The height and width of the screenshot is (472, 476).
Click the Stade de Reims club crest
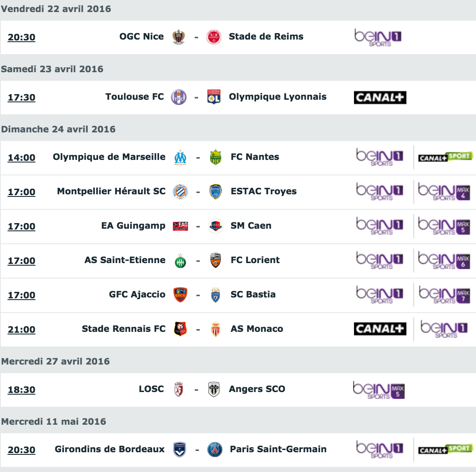[214, 37]
